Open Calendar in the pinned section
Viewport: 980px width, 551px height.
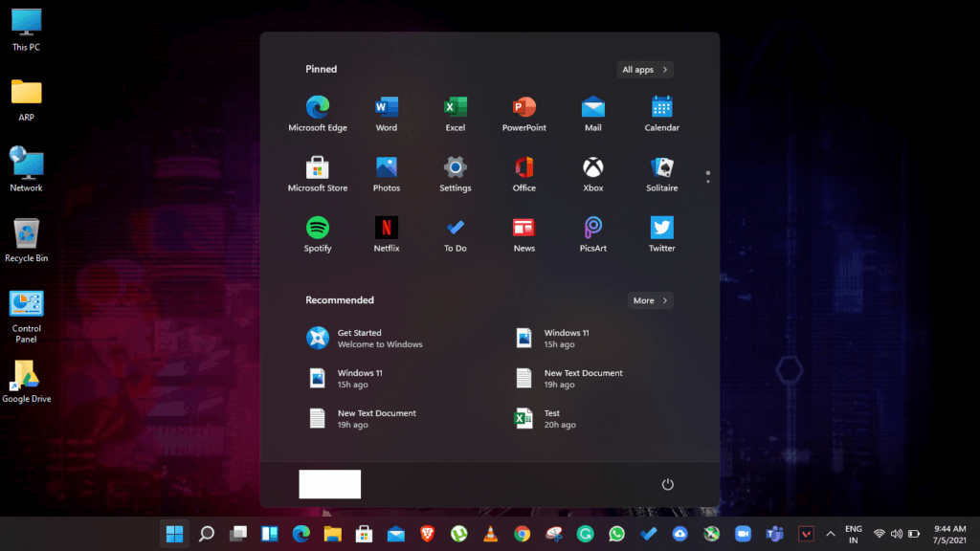tap(661, 115)
